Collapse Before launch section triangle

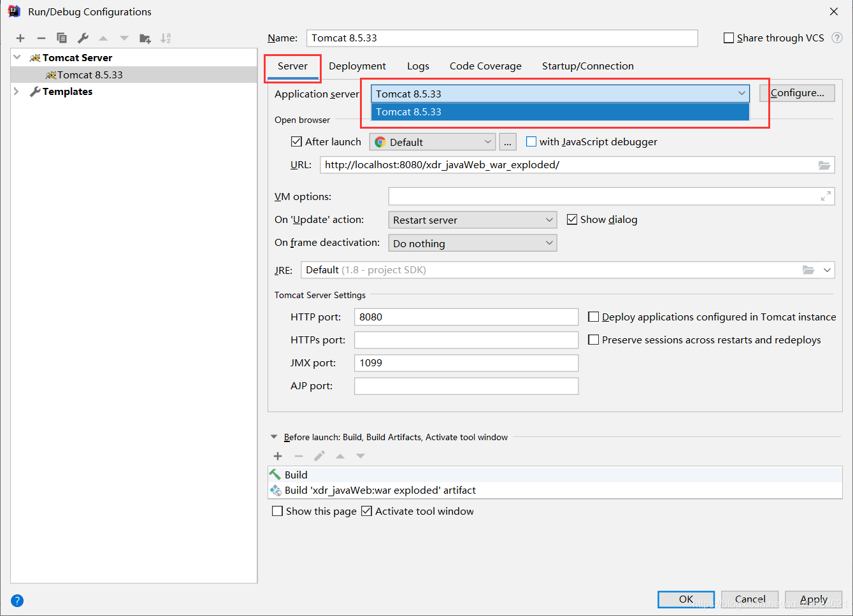274,437
